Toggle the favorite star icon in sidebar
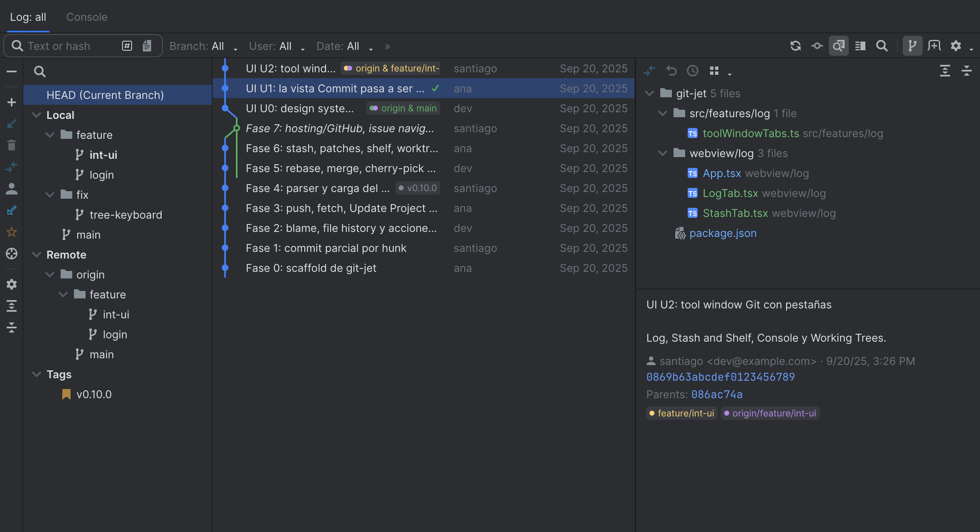980x532 pixels. pyautogui.click(x=12, y=232)
